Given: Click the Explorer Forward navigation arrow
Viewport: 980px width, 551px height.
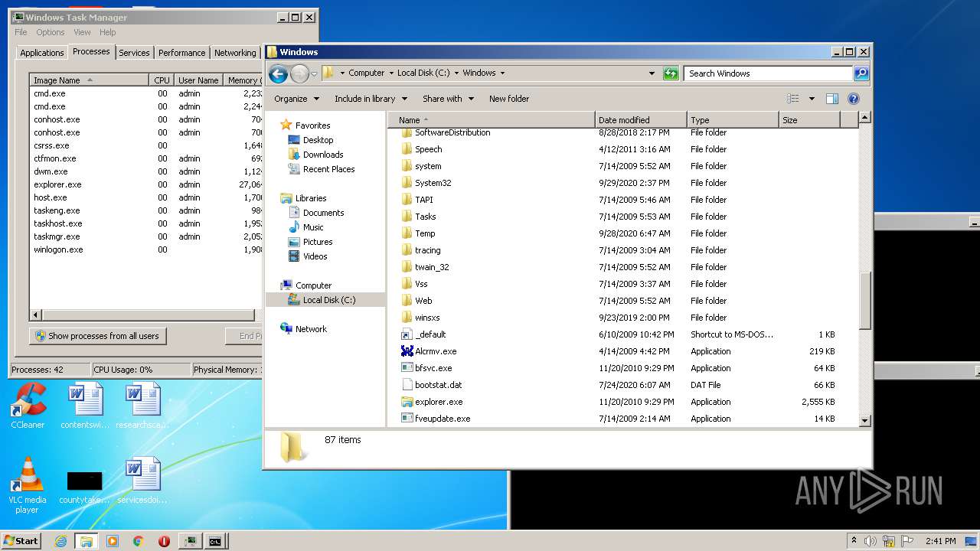Looking at the screenshot, I should pyautogui.click(x=299, y=73).
